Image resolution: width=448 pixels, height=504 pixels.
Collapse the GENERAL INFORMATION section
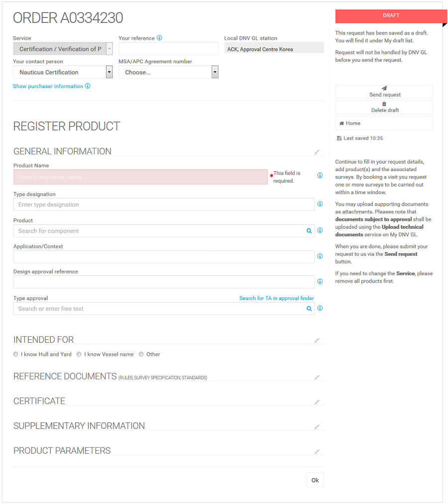click(317, 152)
